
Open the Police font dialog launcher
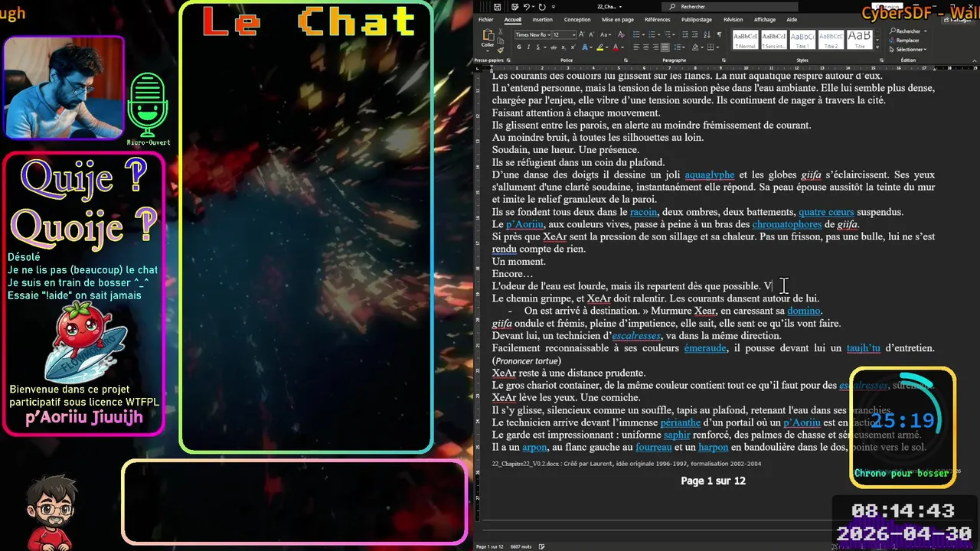(626, 60)
